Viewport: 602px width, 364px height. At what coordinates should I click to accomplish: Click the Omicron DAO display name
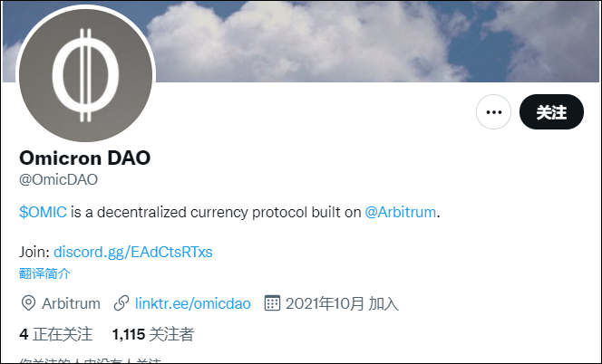pos(85,158)
